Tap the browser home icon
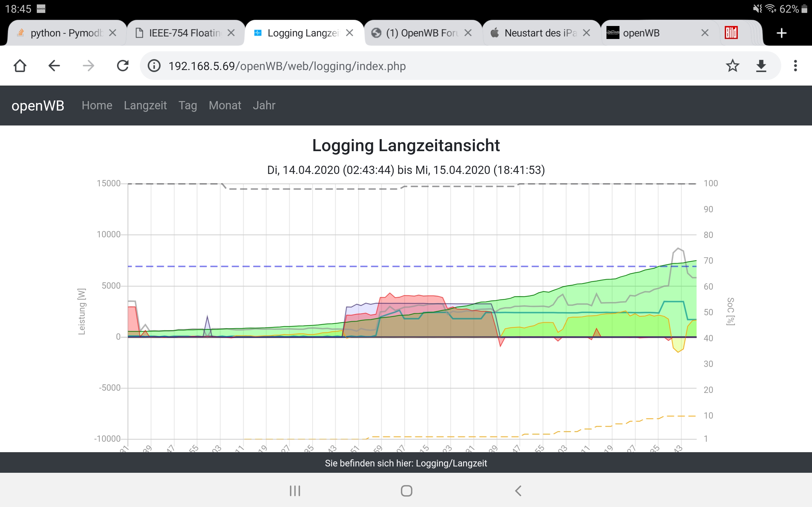Screen dimensions: 812x507 click(x=20, y=66)
